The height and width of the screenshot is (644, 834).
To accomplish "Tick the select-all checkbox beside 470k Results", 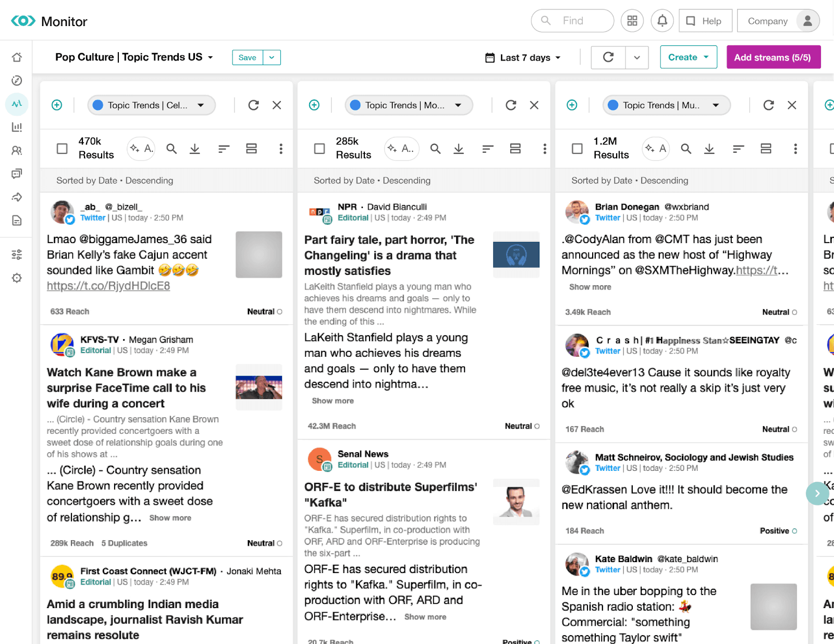I will tap(62, 149).
